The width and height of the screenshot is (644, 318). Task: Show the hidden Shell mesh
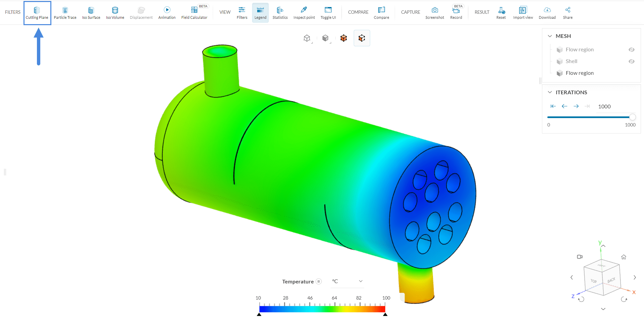click(631, 61)
